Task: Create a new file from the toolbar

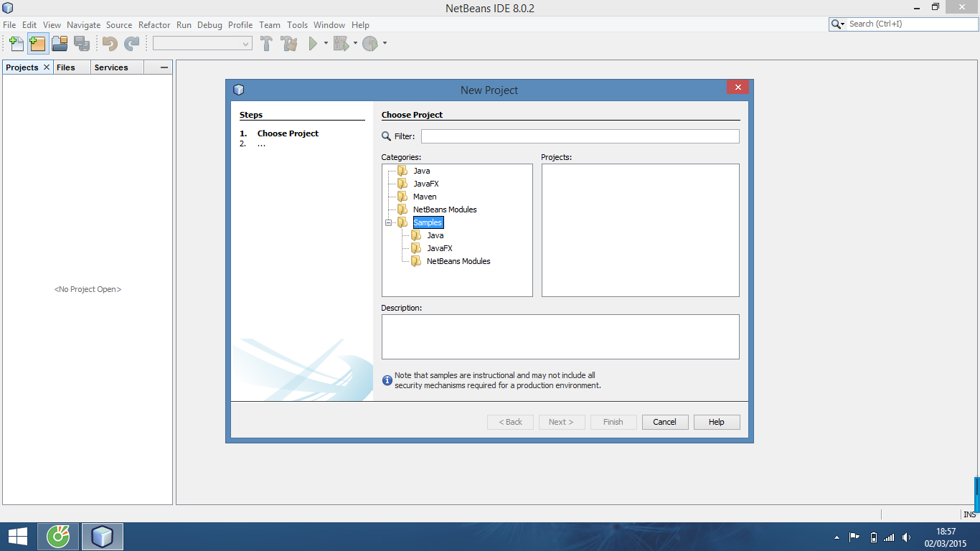Action: (x=15, y=43)
